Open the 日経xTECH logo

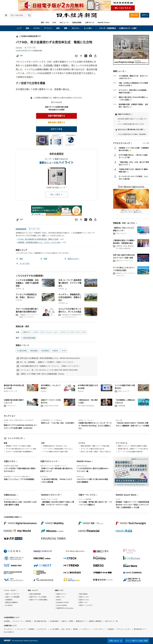pos(70,558)
